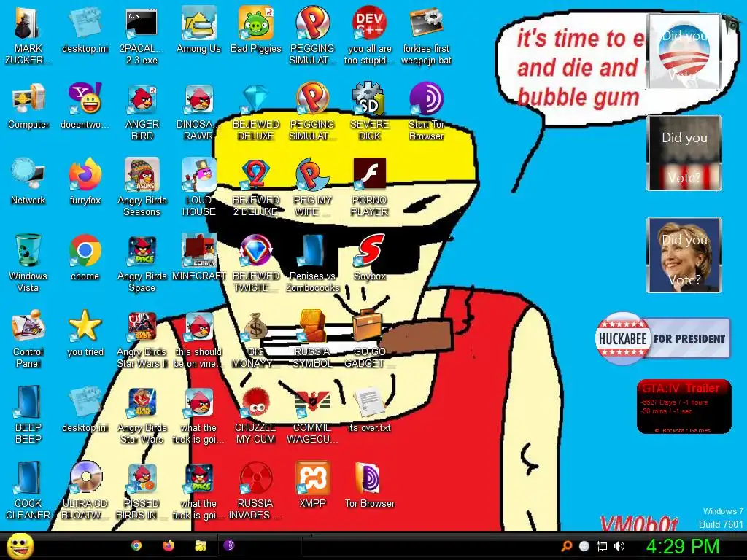Image resolution: width=747 pixels, height=560 pixels.
Task: Open the network tray icon
Action: click(602, 547)
